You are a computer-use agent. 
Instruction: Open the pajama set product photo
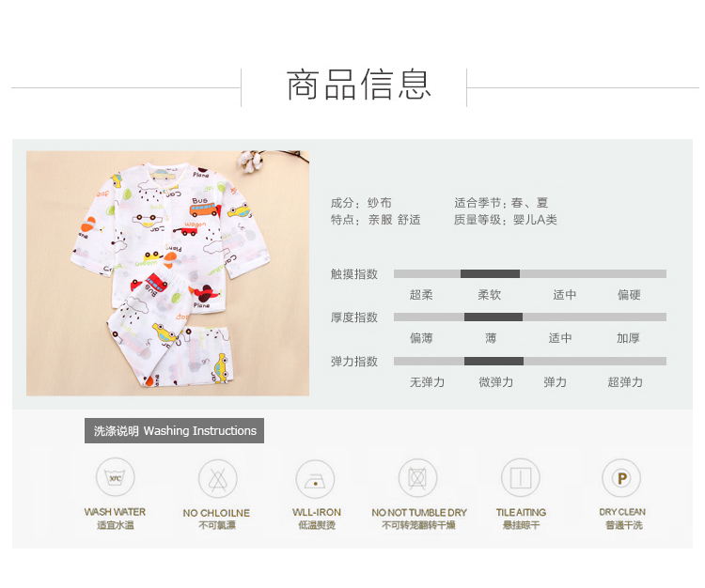click(167, 273)
